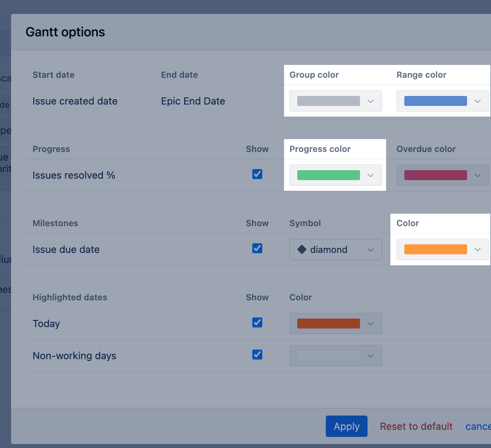The height and width of the screenshot is (448, 491).
Task: Click the Apply button
Action: tap(346, 426)
